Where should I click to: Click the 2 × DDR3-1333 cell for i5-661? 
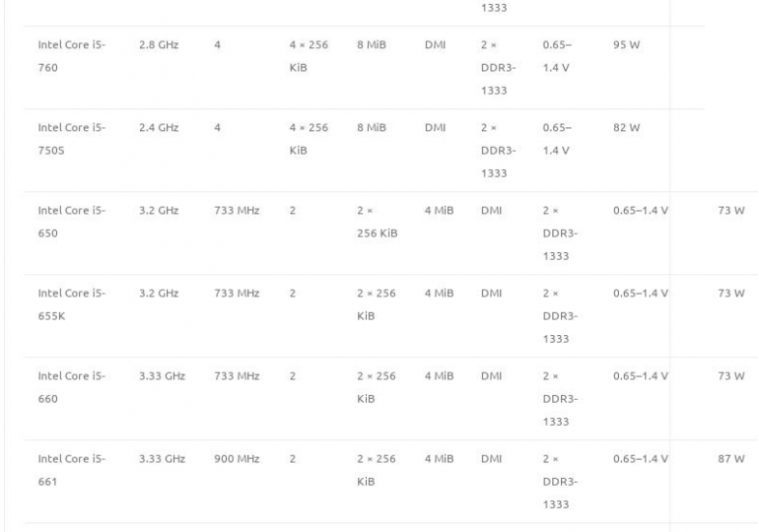559,482
